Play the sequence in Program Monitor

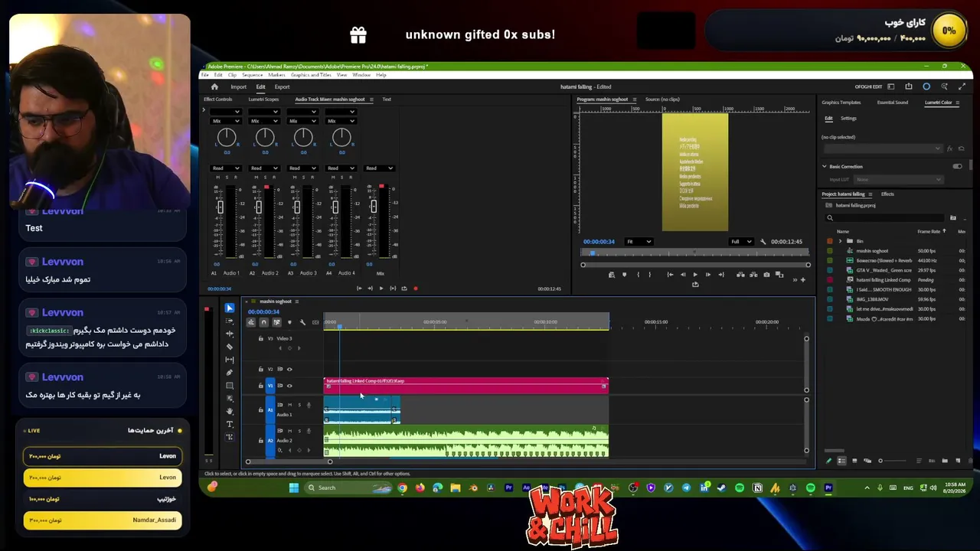(x=695, y=275)
